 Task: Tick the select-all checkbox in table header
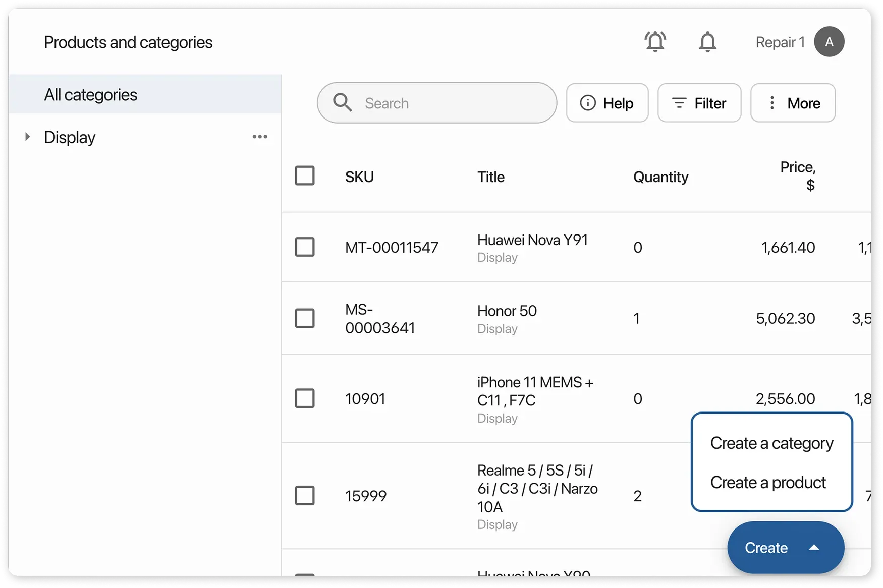click(305, 176)
